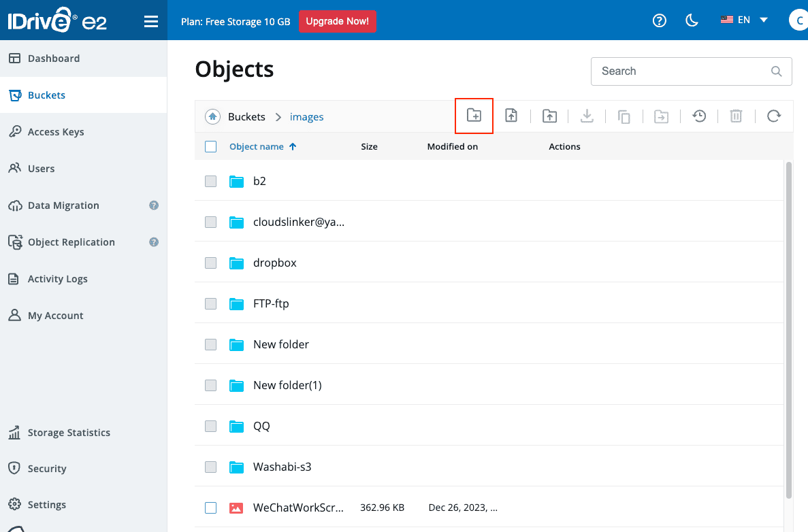The height and width of the screenshot is (532, 808).
Task: Click the Create new folder icon
Action: coord(474,116)
